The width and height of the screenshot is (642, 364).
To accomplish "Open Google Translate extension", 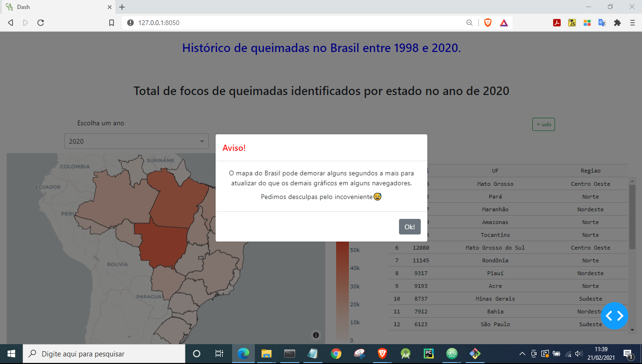I will point(602,22).
